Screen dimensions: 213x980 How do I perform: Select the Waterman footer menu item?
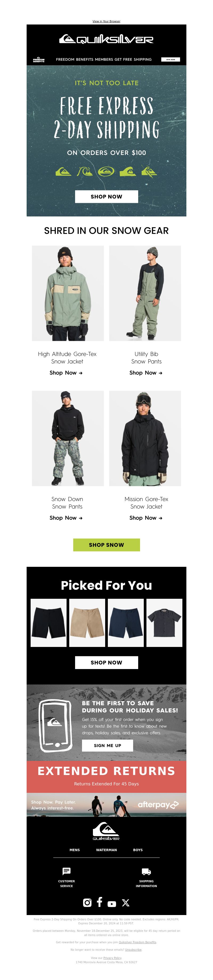pos(106,850)
